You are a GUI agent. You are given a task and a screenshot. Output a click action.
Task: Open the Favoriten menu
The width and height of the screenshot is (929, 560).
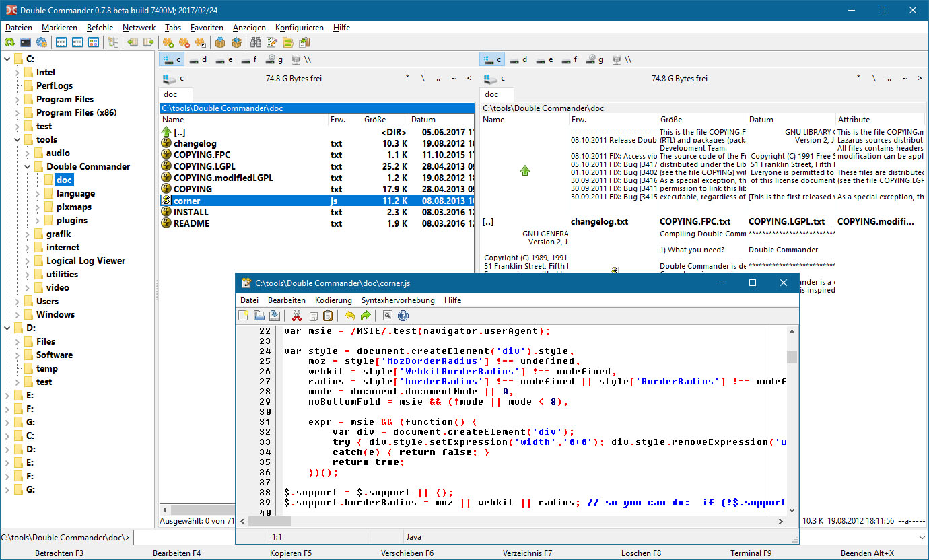point(207,28)
